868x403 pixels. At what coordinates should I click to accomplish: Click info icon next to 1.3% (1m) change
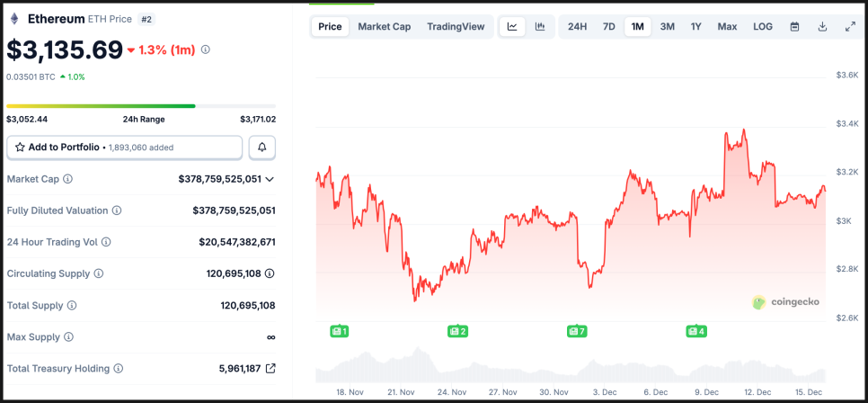pos(206,50)
